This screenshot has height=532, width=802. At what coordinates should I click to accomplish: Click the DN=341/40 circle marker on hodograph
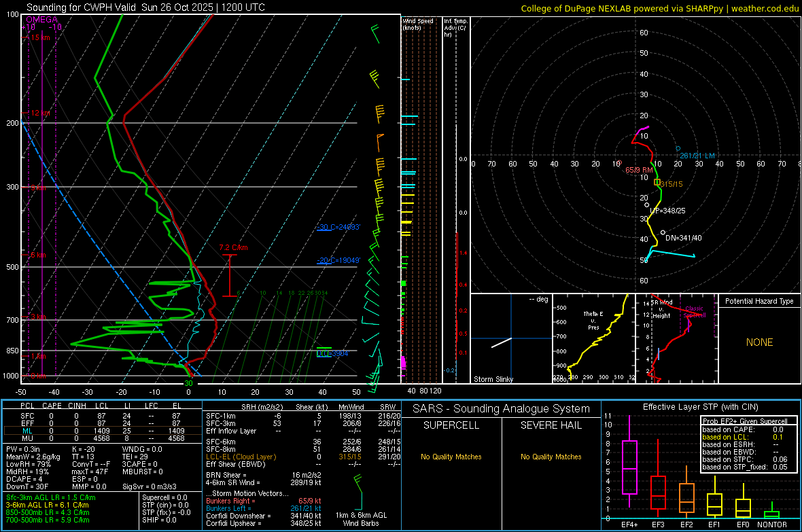point(663,233)
